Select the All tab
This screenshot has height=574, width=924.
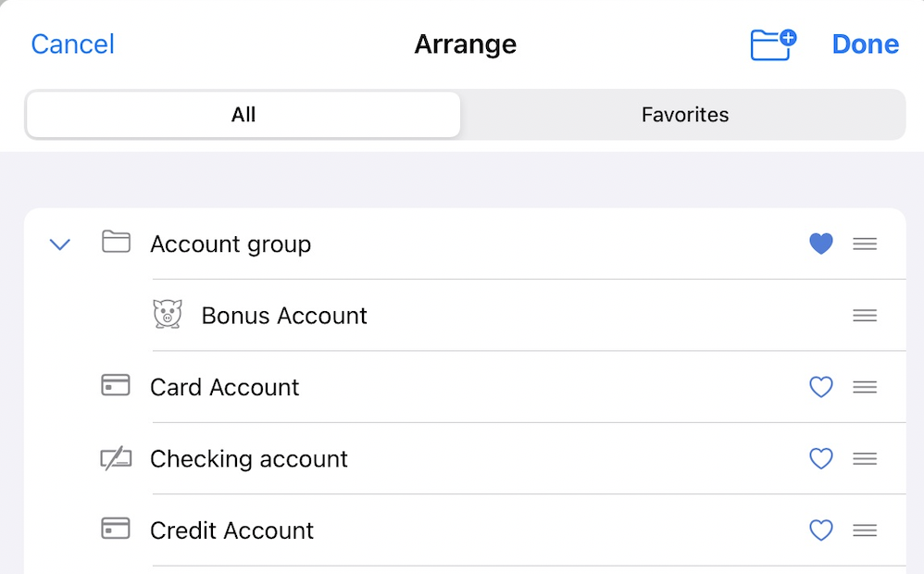pos(243,115)
